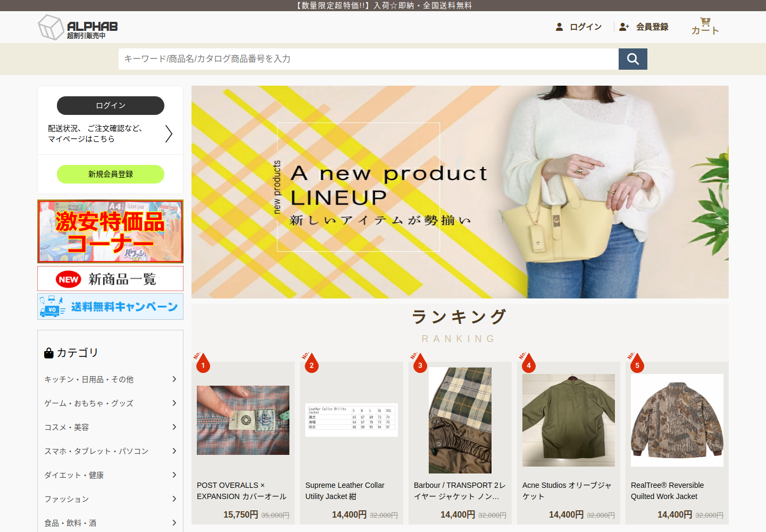The height and width of the screenshot is (532, 766).
Task: Open My Page arrow in login panel
Action: (169, 134)
